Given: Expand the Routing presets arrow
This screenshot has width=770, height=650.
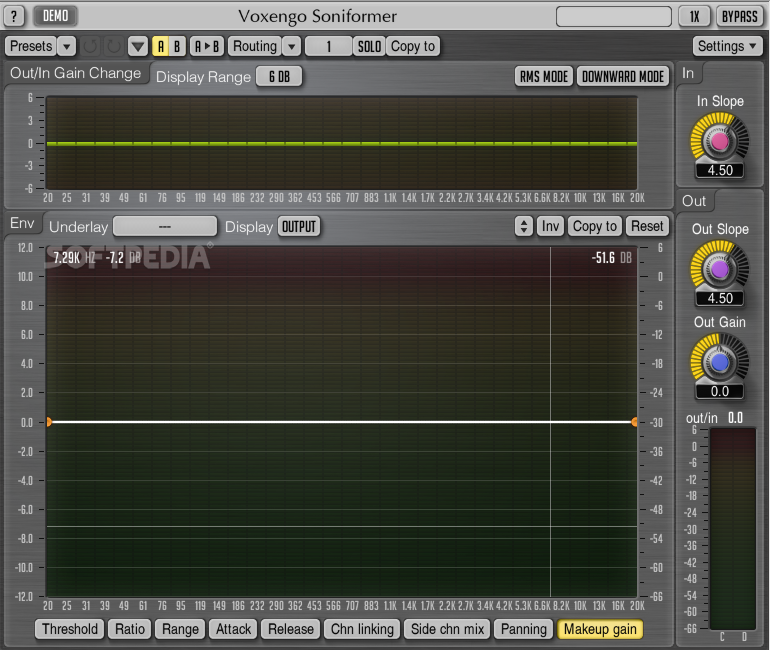Looking at the screenshot, I should [x=292, y=46].
